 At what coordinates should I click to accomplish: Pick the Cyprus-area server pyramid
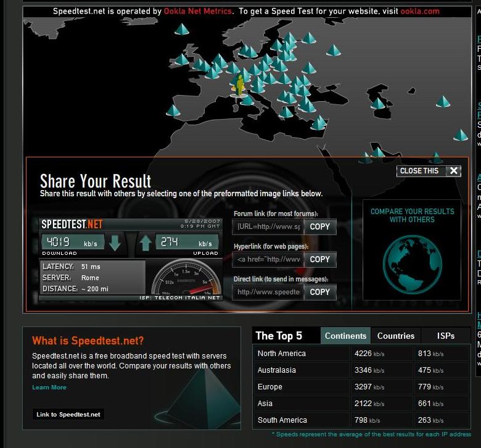(x=318, y=123)
